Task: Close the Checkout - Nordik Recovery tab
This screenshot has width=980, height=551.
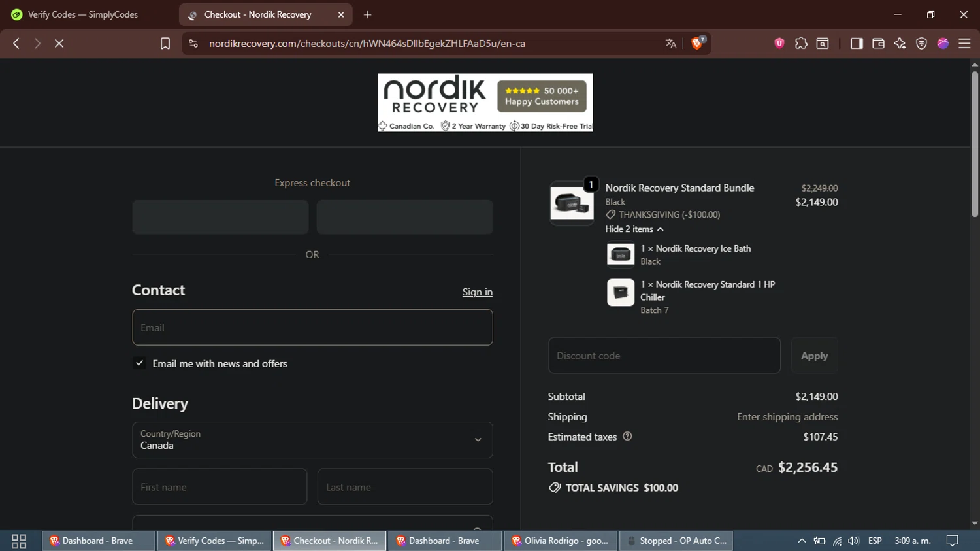Action: point(341,14)
